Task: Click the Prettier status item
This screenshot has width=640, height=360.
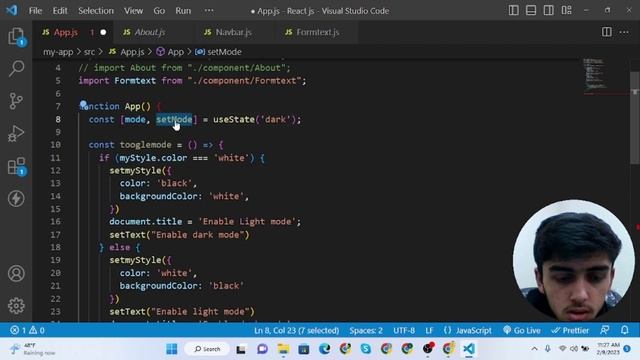Action: point(570,330)
